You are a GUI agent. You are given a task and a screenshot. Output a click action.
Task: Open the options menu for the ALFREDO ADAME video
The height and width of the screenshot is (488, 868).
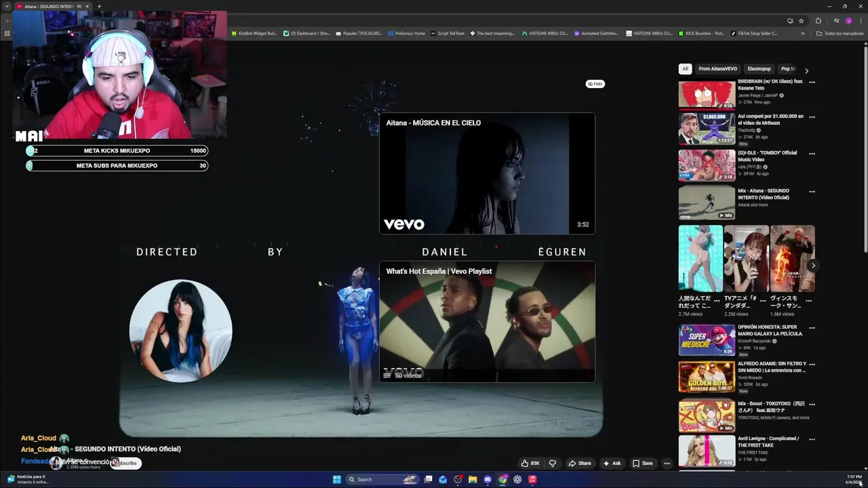812,364
